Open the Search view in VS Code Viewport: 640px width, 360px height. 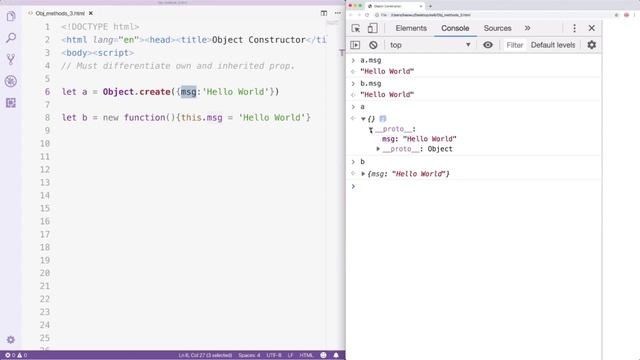pos(11,38)
